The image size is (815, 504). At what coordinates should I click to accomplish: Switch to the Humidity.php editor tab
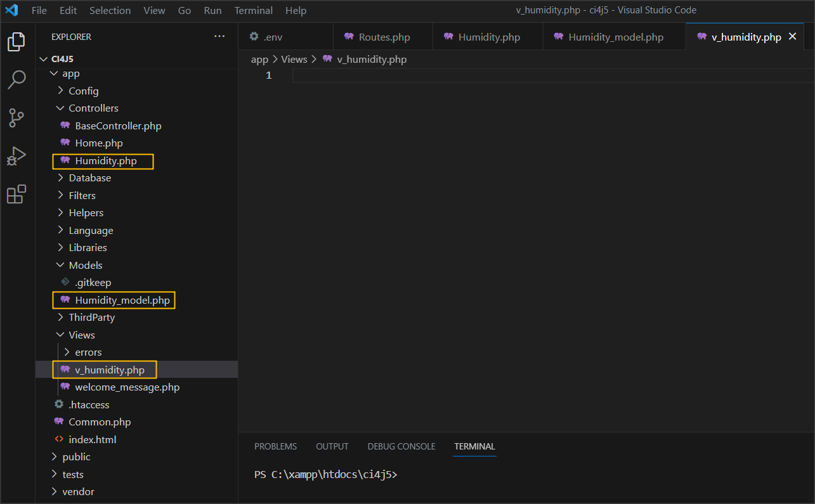(x=488, y=37)
